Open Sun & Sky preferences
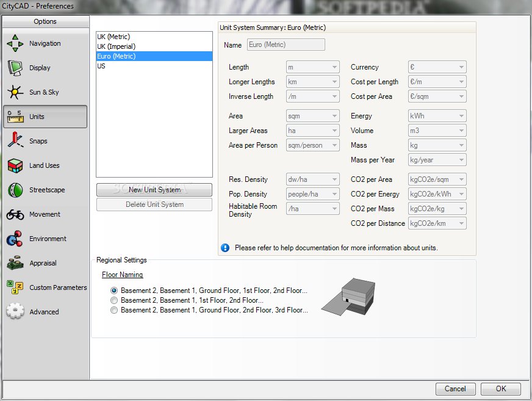The height and width of the screenshot is (401, 532). coord(44,92)
